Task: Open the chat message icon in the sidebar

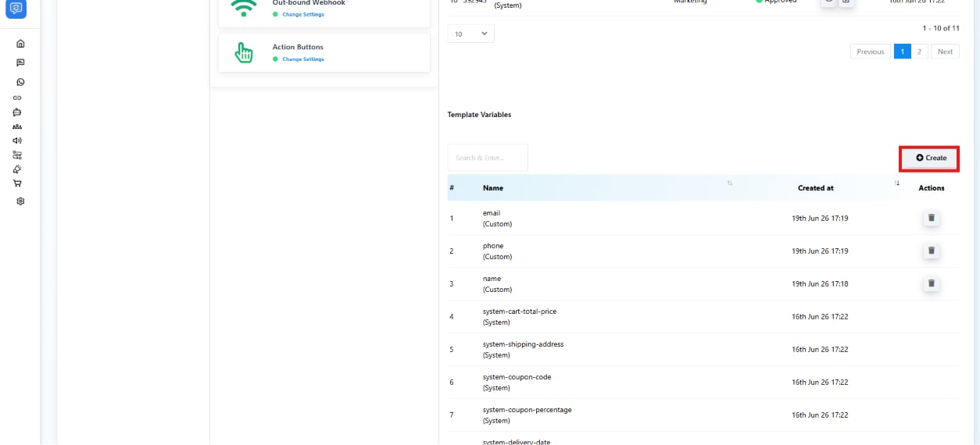Action: [20, 62]
